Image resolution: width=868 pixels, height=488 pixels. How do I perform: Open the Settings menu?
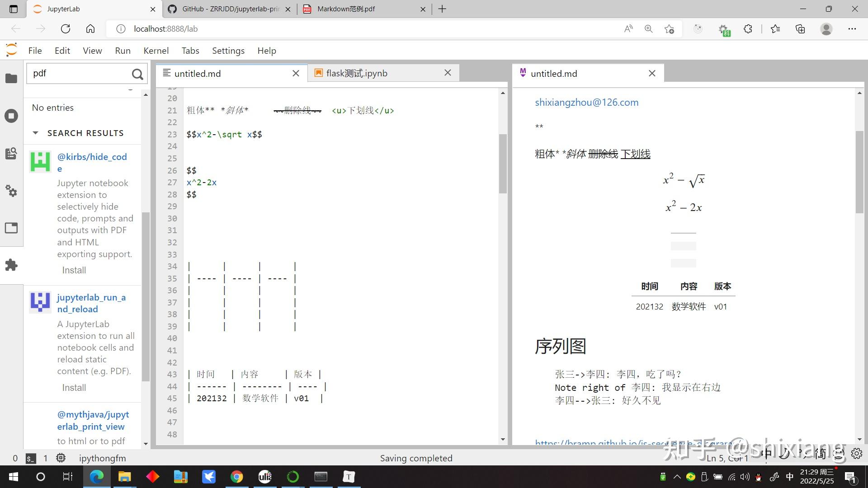click(x=228, y=51)
